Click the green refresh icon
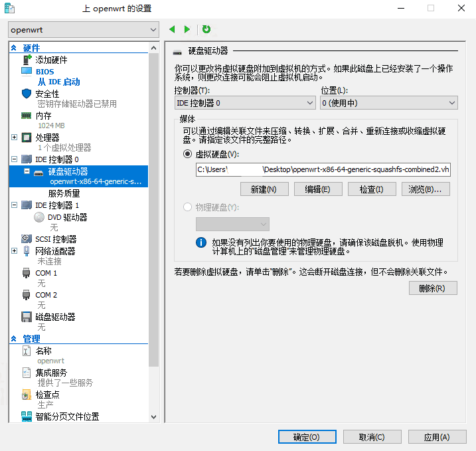The width and height of the screenshot is (476, 451). (206, 29)
